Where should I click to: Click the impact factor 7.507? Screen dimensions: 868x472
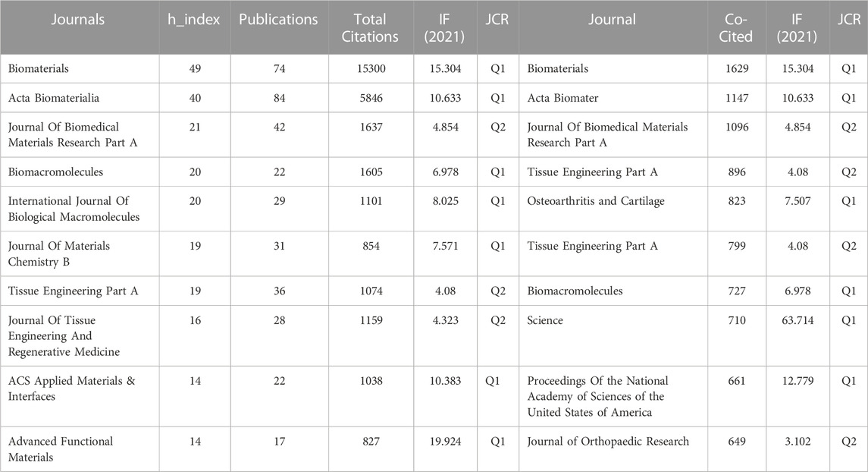tap(797, 201)
